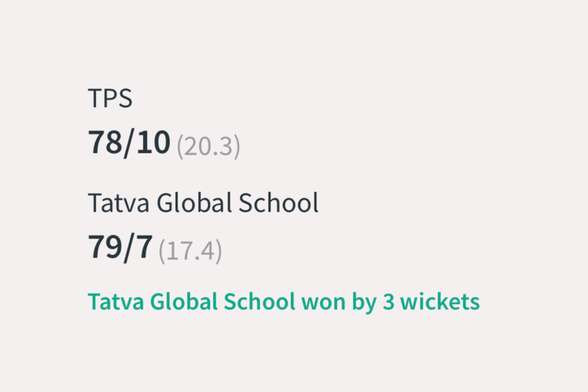588x392 pixels.
Task: Open the green match result text
Action: coord(283,302)
